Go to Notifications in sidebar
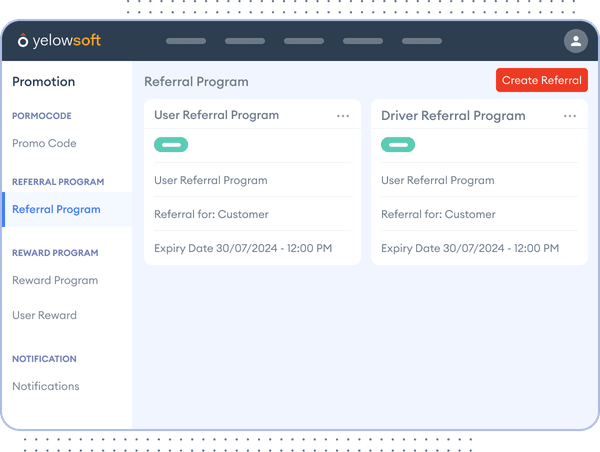Screen dimensions: 600x452 click(x=46, y=386)
